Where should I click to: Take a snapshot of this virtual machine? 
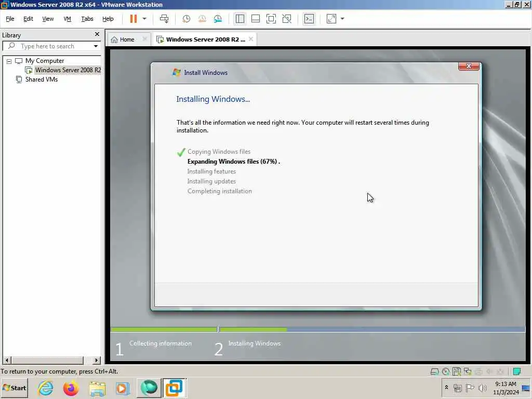tap(187, 19)
